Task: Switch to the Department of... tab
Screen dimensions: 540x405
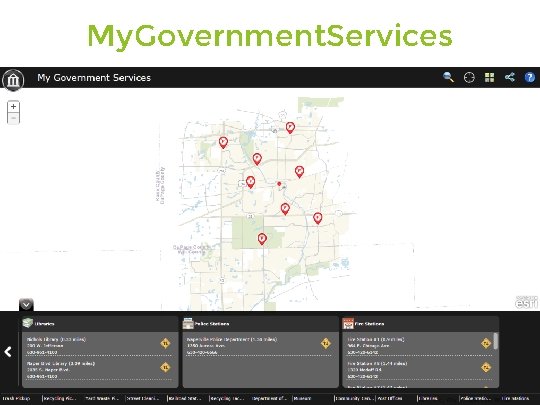Action: 269,398
